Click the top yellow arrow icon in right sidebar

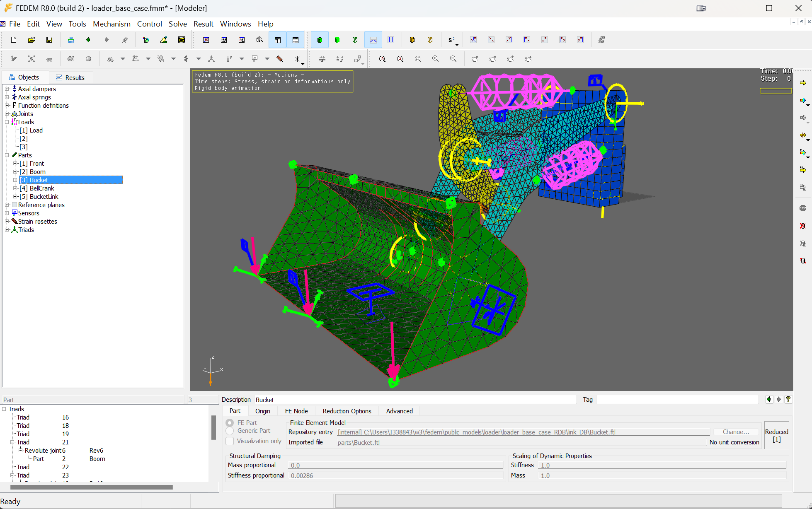[803, 83]
